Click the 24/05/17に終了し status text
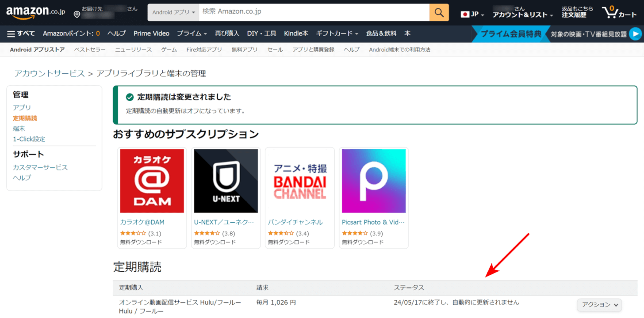The image size is (644, 318). [456, 303]
